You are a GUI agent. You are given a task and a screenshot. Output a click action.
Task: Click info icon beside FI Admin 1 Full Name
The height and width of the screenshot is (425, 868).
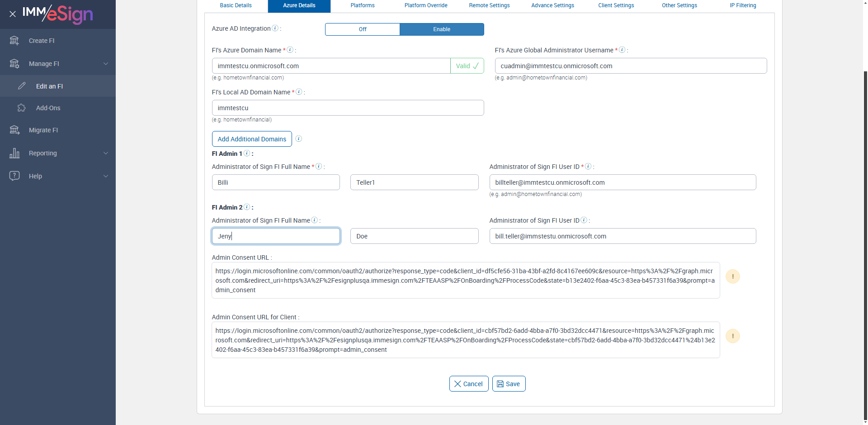(319, 166)
